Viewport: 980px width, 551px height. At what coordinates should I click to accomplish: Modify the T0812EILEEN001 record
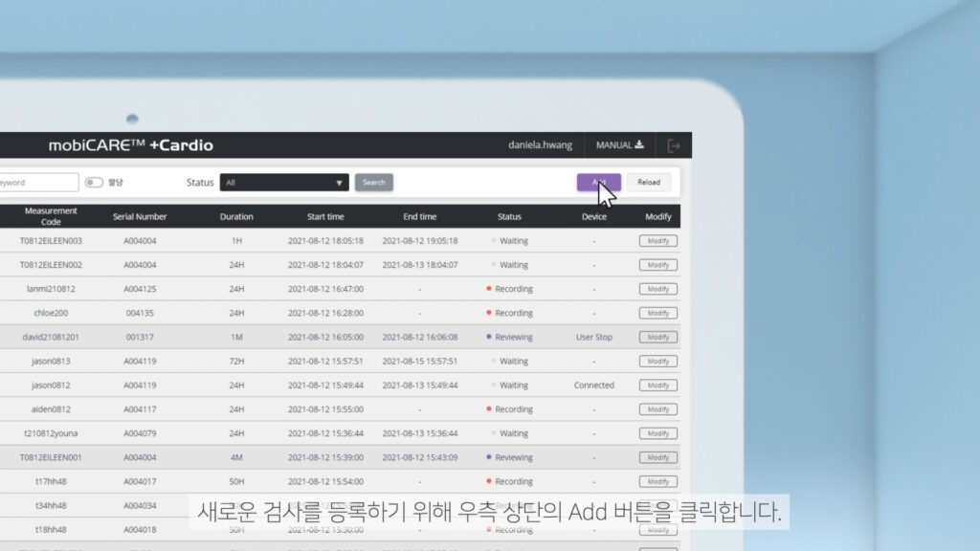click(x=658, y=457)
